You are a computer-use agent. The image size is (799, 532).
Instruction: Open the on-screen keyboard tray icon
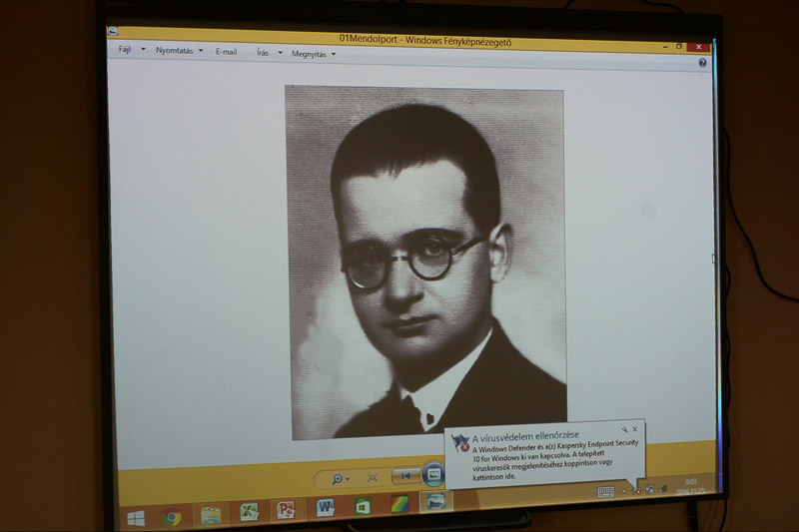click(605, 491)
